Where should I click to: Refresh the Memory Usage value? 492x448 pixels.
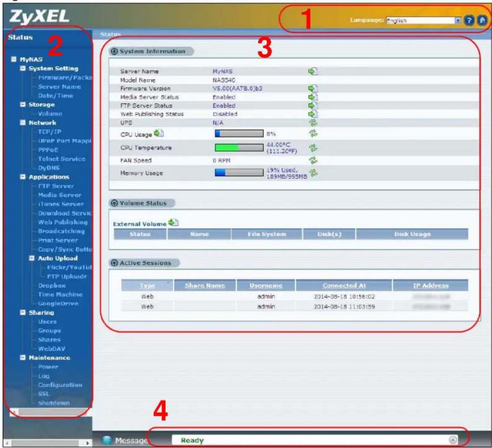click(x=313, y=173)
